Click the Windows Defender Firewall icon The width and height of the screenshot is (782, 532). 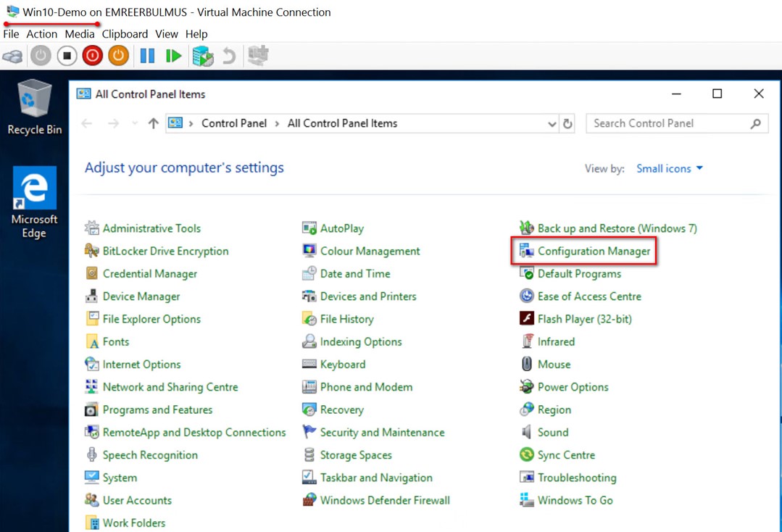click(x=309, y=500)
